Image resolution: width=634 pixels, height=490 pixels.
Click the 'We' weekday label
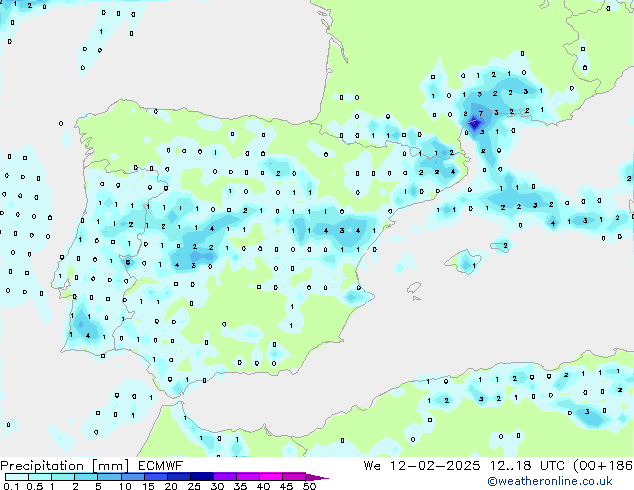click(x=372, y=466)
